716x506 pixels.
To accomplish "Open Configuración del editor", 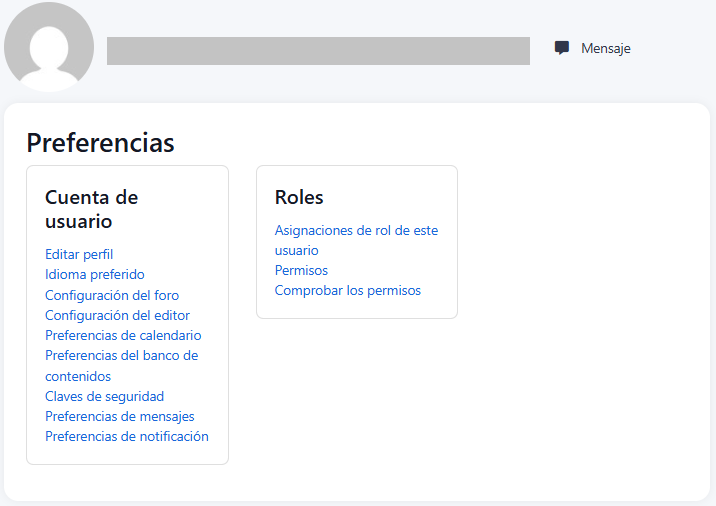I will pos(117,316).
